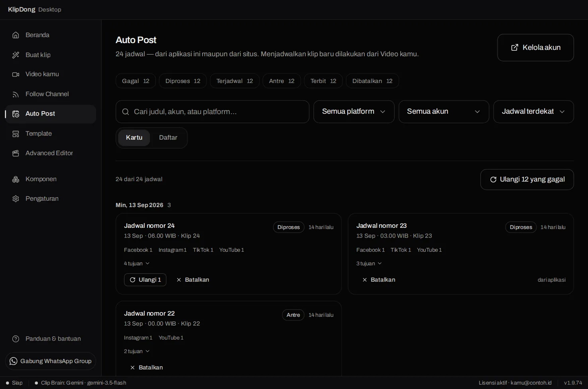Expand 2 tujuan on Jadwal nomor 22
Viewport: 588px width, 389px height.
click(x=137, y=351)
